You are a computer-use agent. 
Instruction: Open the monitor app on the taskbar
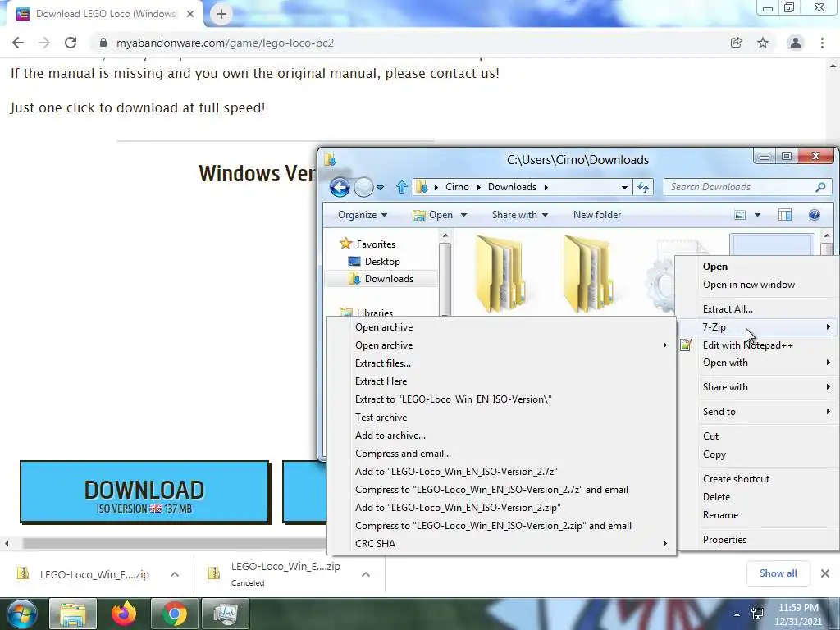tap(226, 614)
